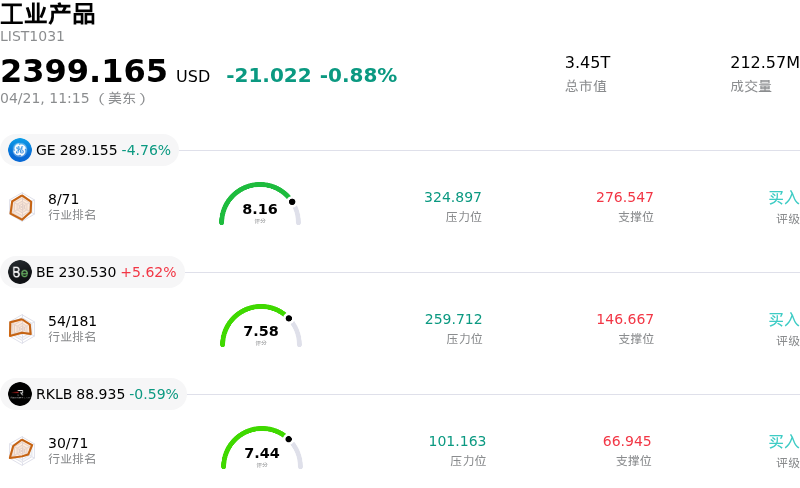Click RKLB's 7.44 score gauge
800x488 pixels.
(261, 450)
